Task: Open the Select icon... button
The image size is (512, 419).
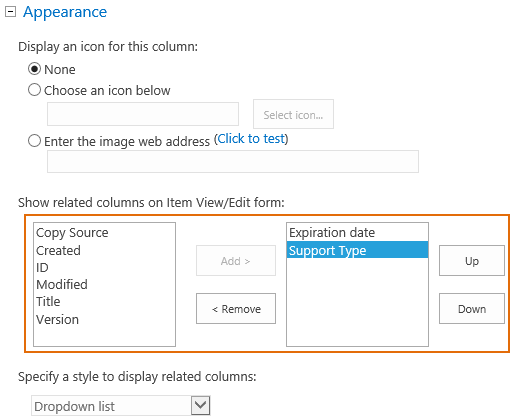Action: (293, 114)
